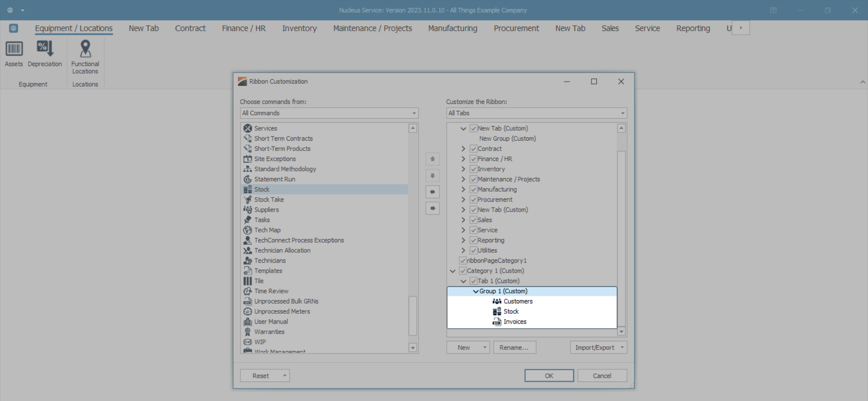Select the Site Exceptions icon
868x401 pixels.
coord(248,159)
